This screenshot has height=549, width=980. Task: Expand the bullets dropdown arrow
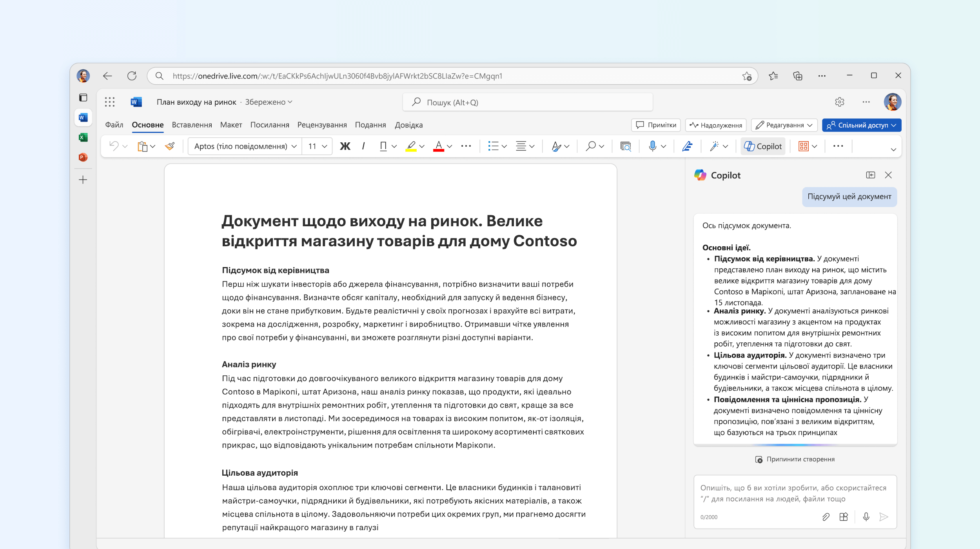coord(505,146)
